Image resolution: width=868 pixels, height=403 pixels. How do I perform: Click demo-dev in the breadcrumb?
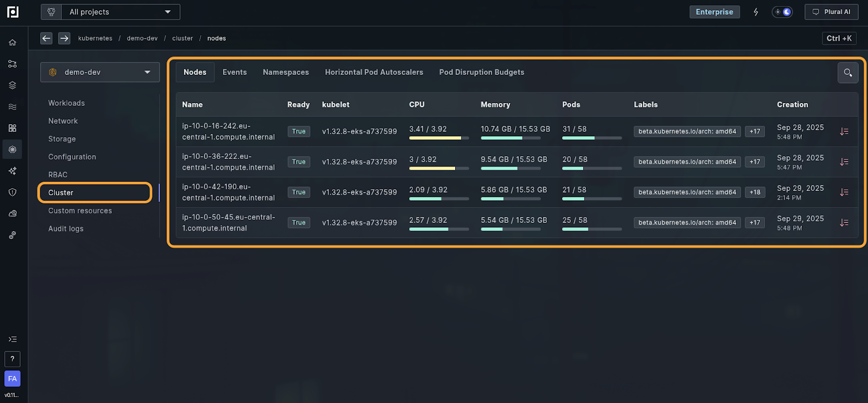(142, 39)
